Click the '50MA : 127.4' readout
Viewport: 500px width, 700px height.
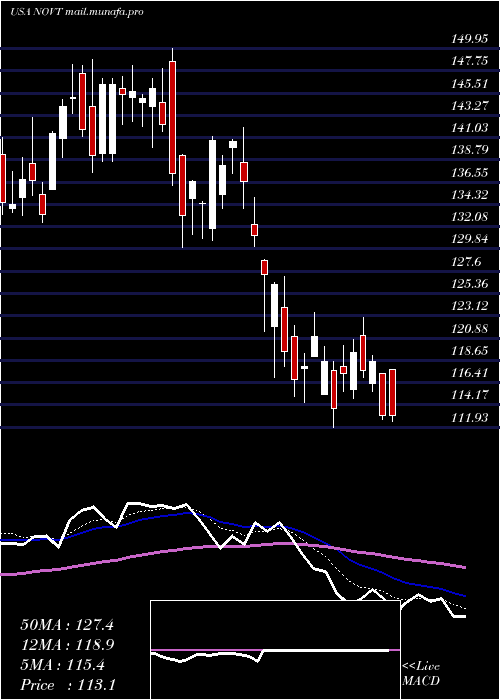point(67,625)
